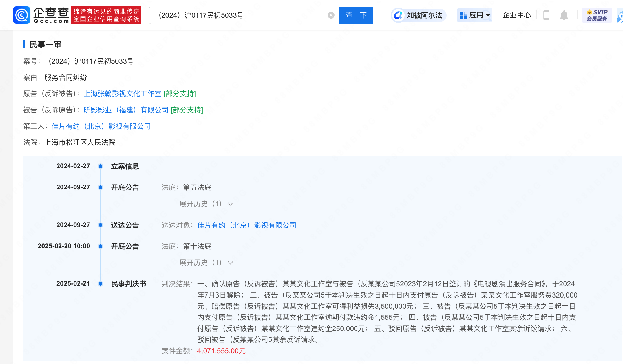This screenshot has height=364, width=623.
Task: Open third party 佳片有约 company link
Action: tap(101, 126)
